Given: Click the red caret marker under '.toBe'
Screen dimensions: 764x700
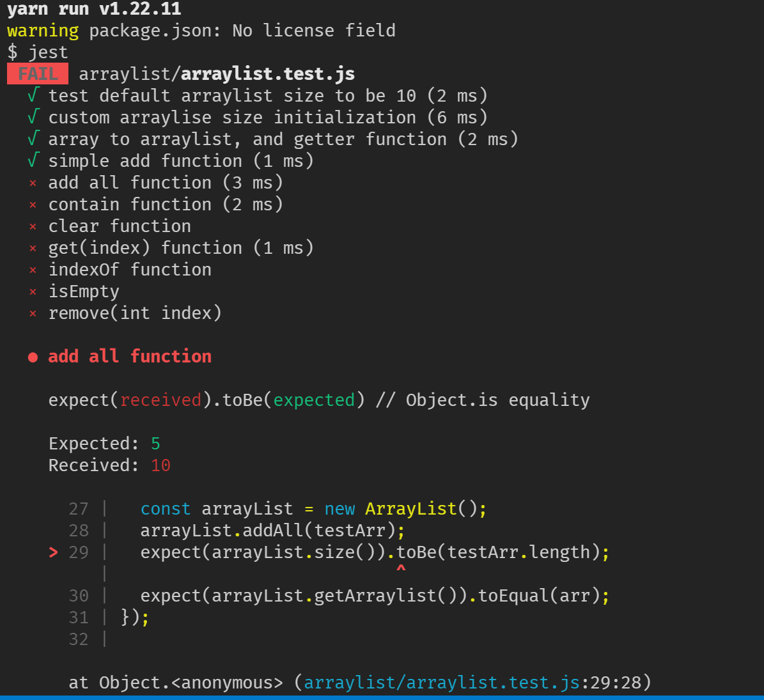Looking at the screenshot, I should 401,568.
